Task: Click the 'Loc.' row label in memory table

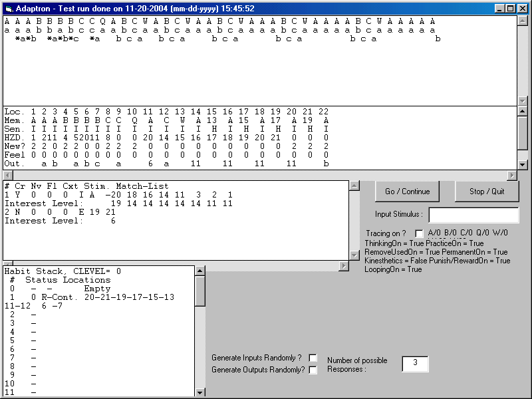Action: 15,112
